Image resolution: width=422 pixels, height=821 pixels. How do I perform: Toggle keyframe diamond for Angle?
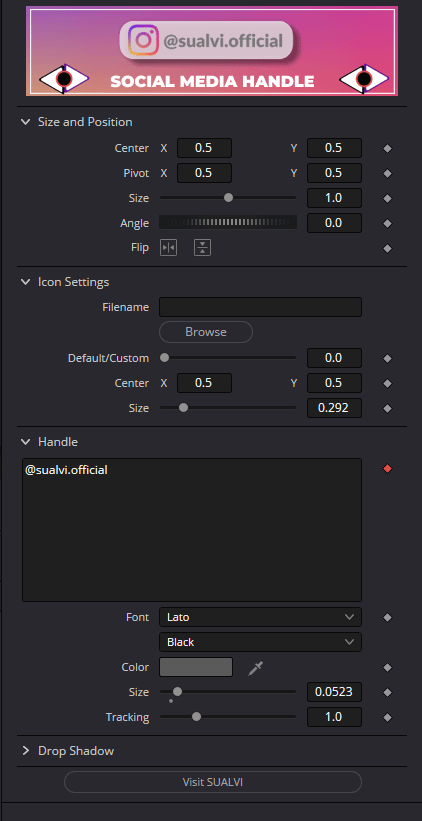[x=387, y=224]
